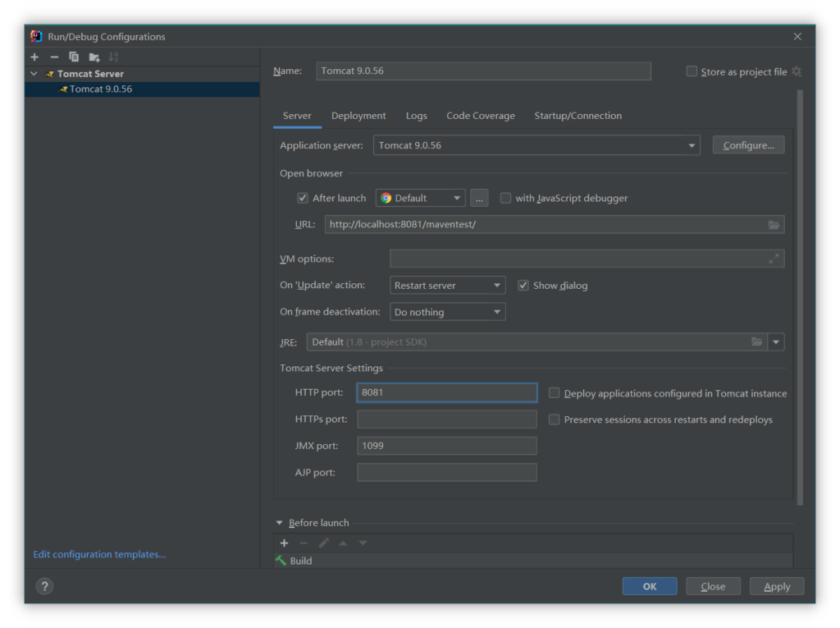Switch to the Deployment tab
Image resolution: width=840 pixels, height=628 pixels.
[x=358, y=116]
